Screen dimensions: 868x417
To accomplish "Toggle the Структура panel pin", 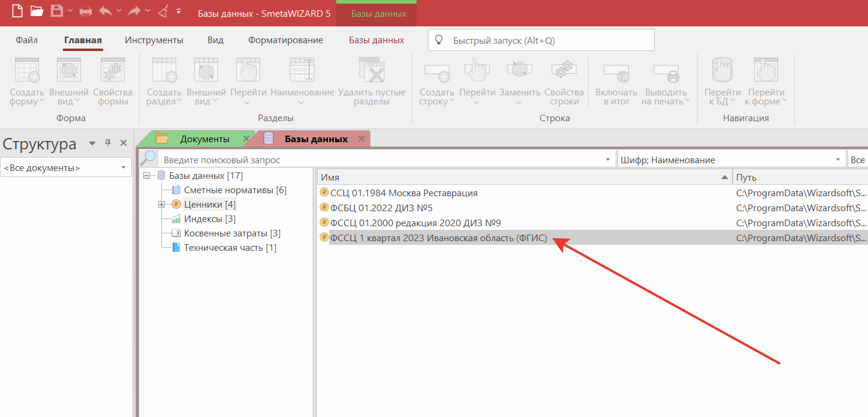I will pyautogui.click(x=108, y=143).
